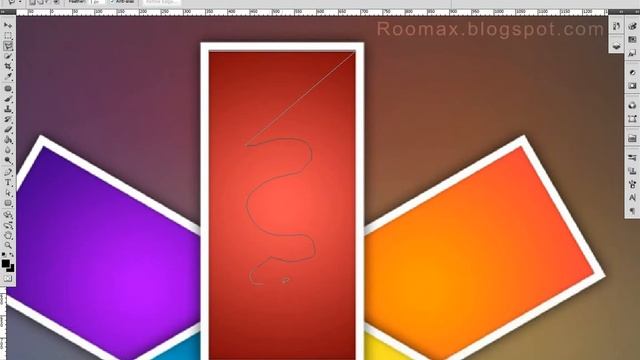Expand the tools panel with double arrows
640x360 pixels.
point(3,12)
